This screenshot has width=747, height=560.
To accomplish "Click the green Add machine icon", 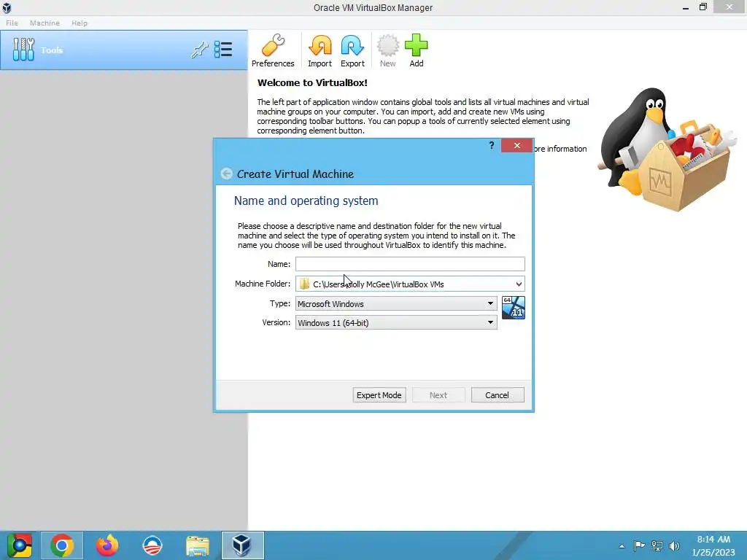I will 417,50.
